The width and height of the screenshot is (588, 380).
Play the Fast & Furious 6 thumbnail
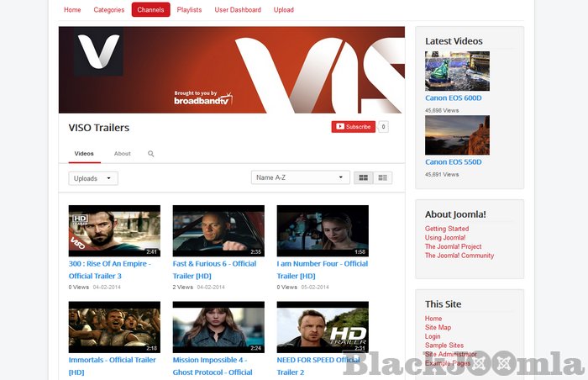218,230
